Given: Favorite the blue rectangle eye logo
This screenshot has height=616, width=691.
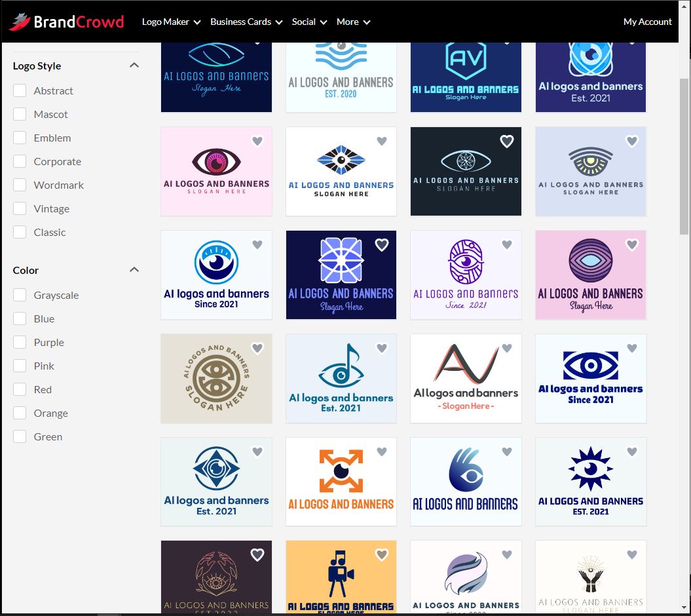Looking at the screenshot, I should [x=632, y=349].
